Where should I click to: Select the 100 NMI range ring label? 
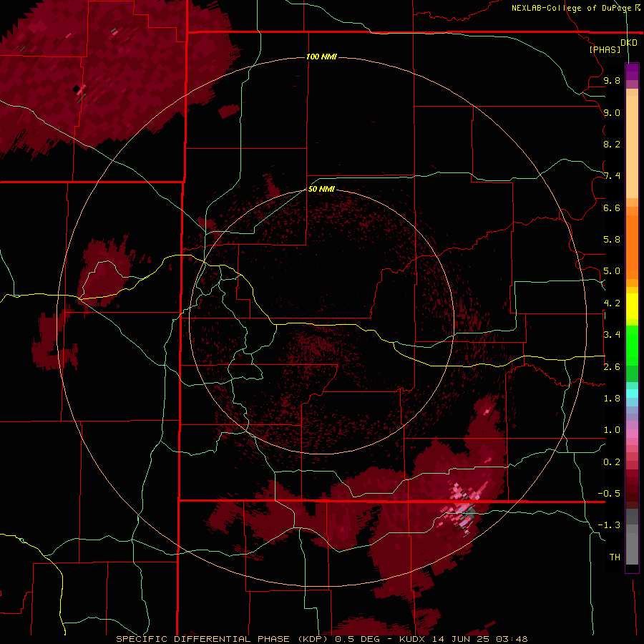[321, 57]
